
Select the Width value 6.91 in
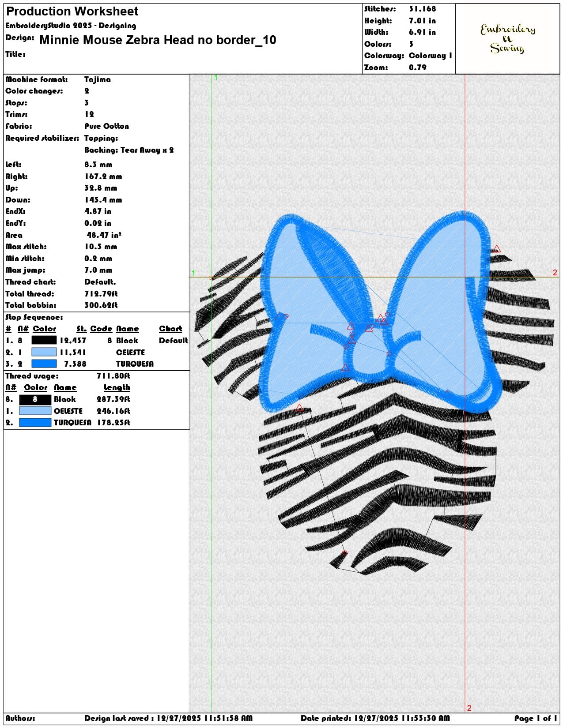(422, 32)
